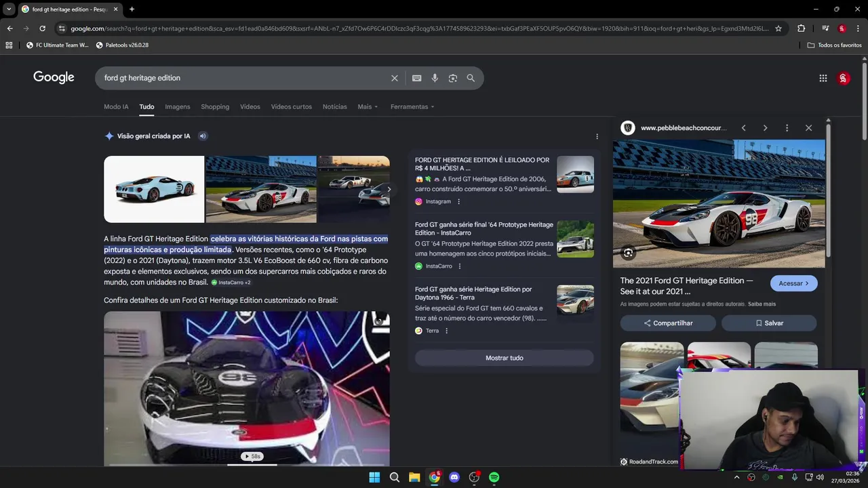Open the Windows Start menu
This screenshot has height=488, width=868.
[x=374, y=477]
